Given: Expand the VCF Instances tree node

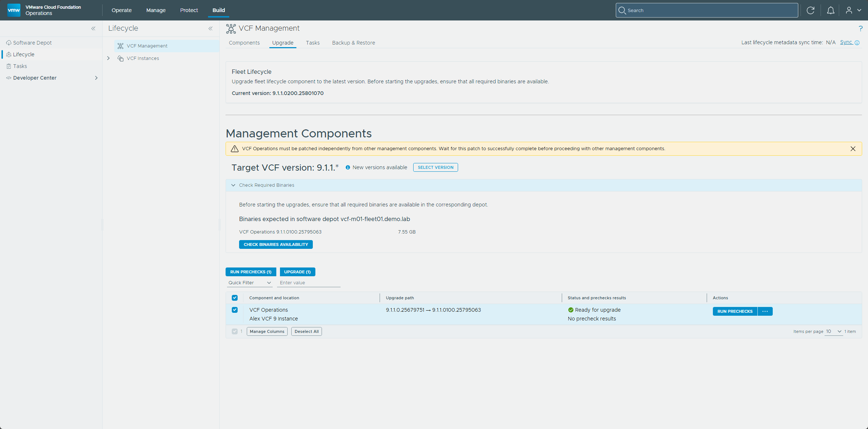Looking at the screenshot, I should (108, 58).
